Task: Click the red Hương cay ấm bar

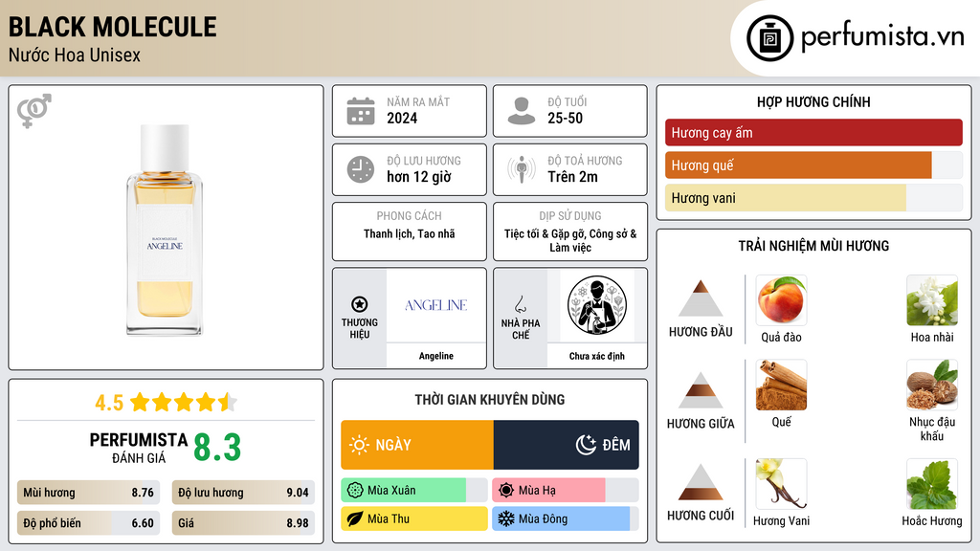Action: (813, 132)
